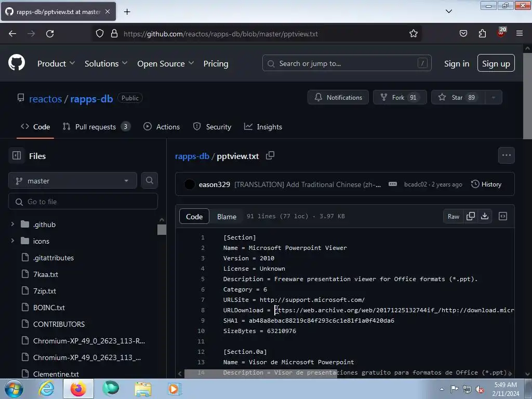Click the search magnifier beside master branch
The image size is (532, 399).
[x=149, y=180]
